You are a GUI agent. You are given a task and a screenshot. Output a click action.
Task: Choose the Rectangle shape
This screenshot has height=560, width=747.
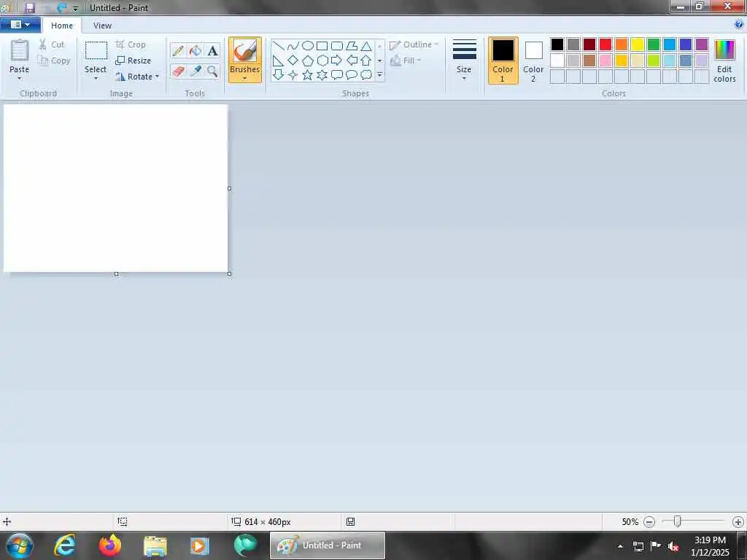pos(322,46)
